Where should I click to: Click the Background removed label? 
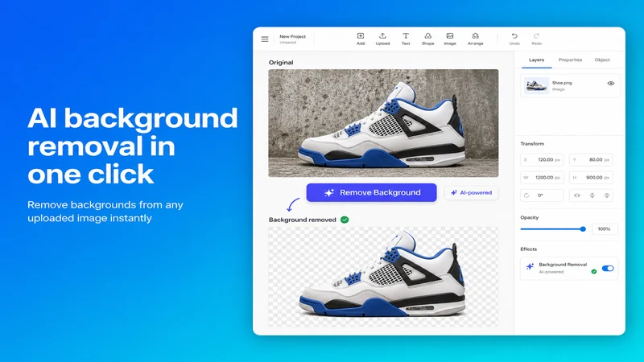pos(303,220)
